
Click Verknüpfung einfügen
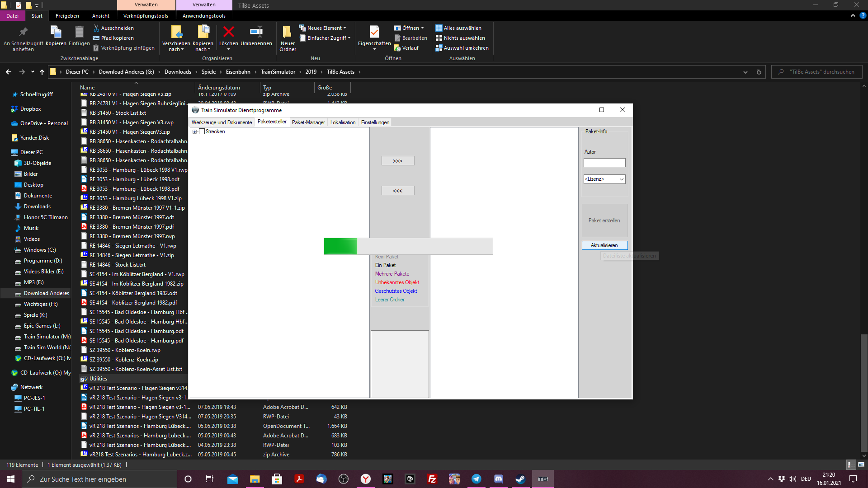click(123, 48)
